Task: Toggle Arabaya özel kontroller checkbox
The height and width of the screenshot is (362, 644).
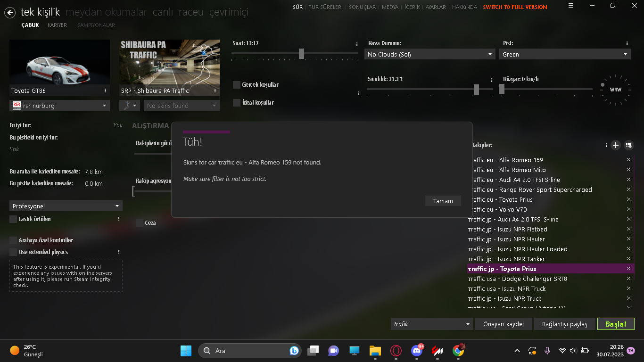Action: (13, 240)
